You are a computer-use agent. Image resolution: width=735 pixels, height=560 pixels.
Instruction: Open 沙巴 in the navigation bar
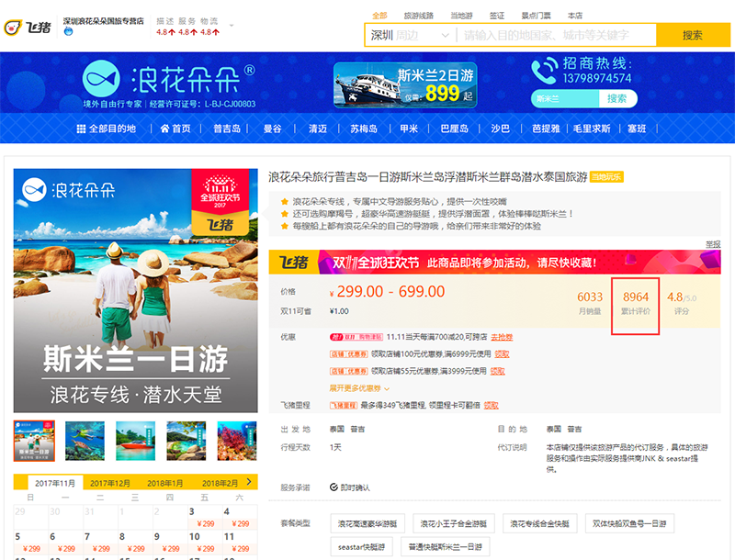point(500,129)
